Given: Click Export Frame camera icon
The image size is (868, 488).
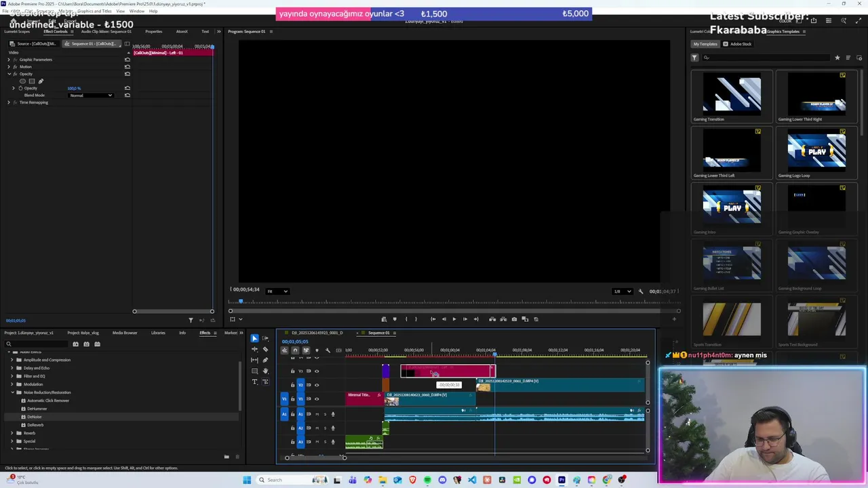Looking at the screenshot, I should 514,319.
